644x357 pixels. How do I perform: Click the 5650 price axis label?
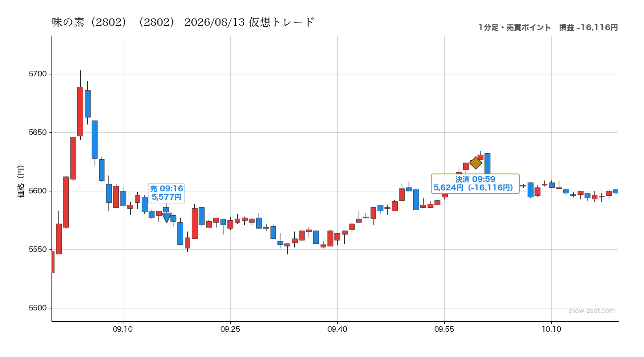click(37, 132)
